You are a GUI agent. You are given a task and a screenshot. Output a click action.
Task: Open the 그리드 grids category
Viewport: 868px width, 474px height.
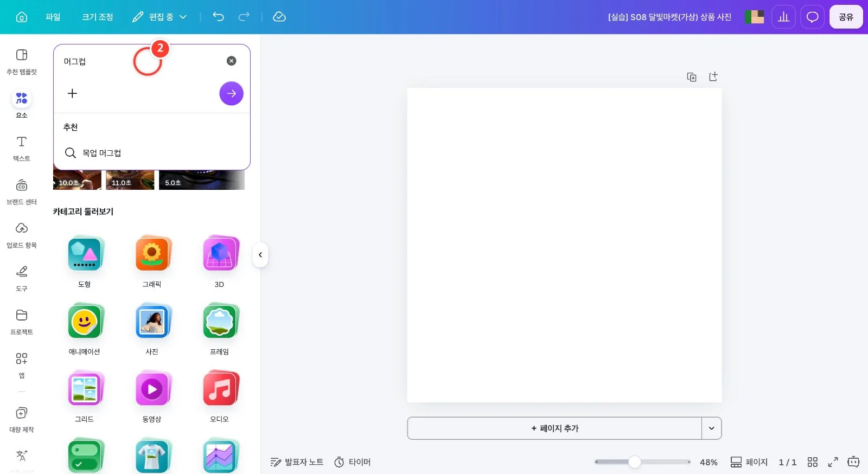coord(84,396)
